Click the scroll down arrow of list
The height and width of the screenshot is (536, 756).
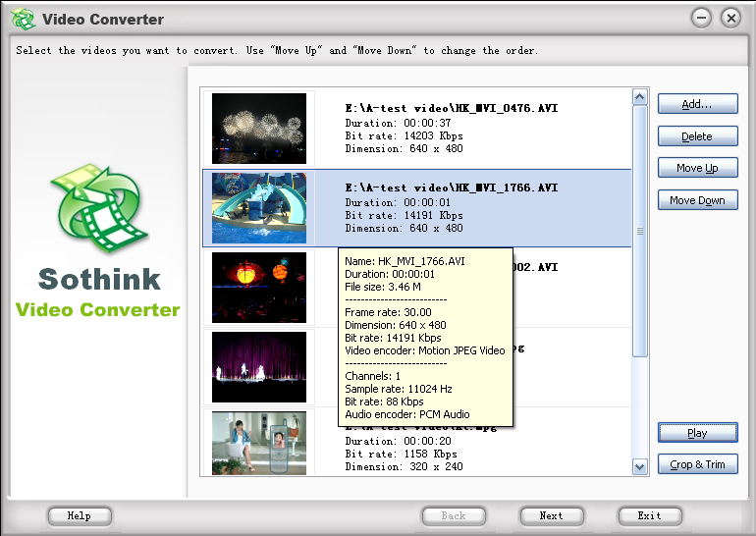[640, 466]
